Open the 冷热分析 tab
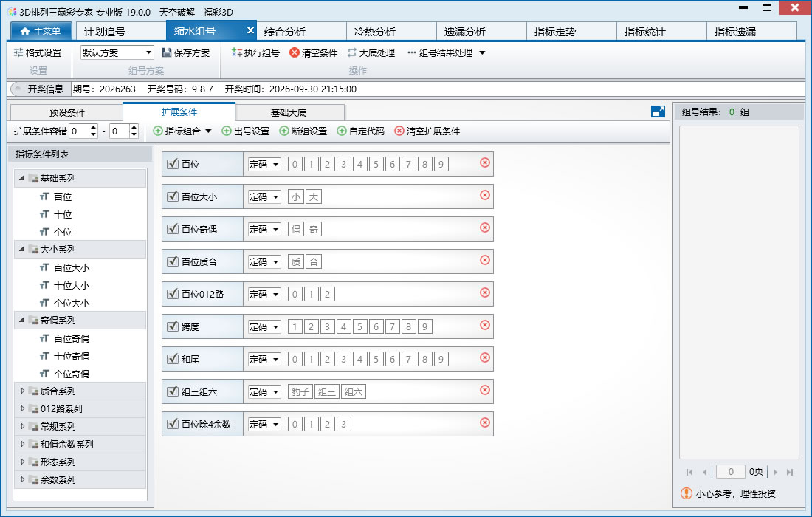 (391, 31)
